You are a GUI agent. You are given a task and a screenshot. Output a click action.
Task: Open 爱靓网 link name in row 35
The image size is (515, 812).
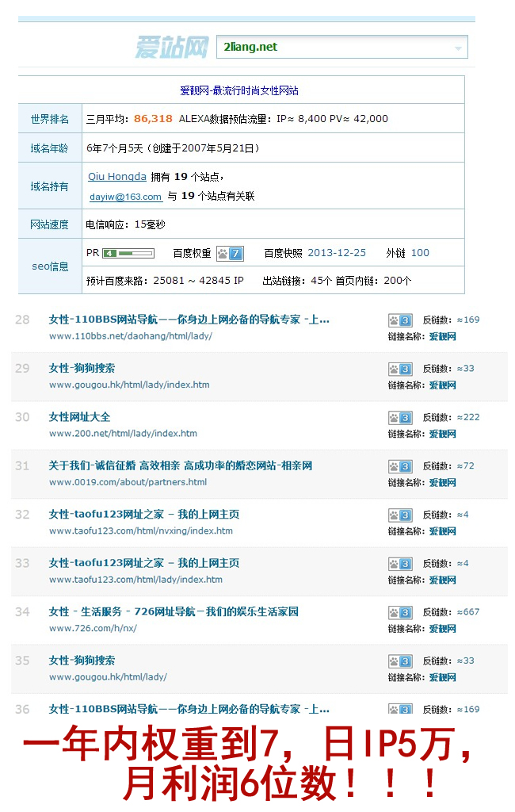click(x=443, y=677)
